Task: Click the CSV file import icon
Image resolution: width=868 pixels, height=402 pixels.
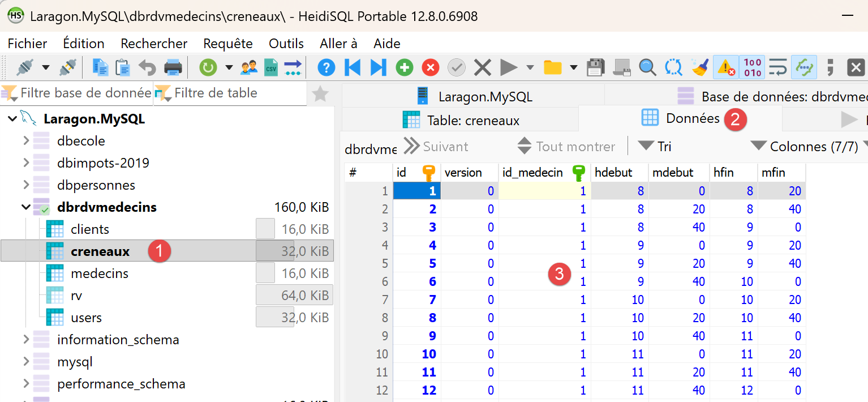Action: tap(272, 68)
